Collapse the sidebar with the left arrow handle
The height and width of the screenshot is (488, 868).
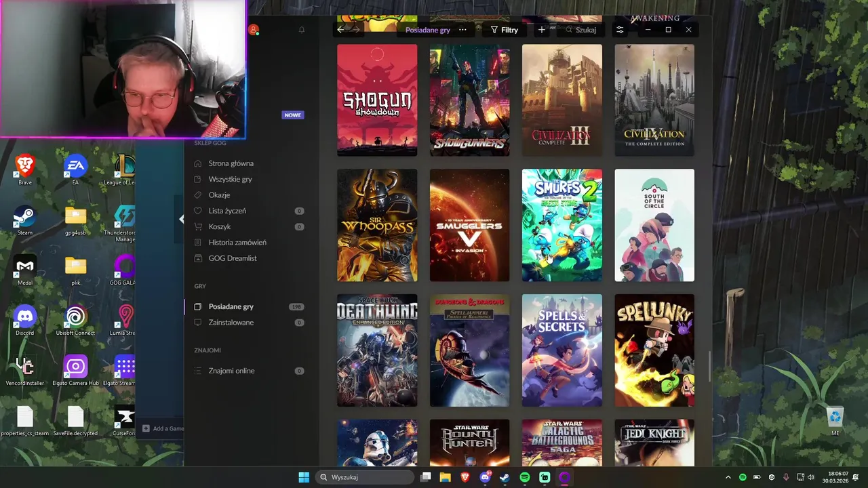181,219
